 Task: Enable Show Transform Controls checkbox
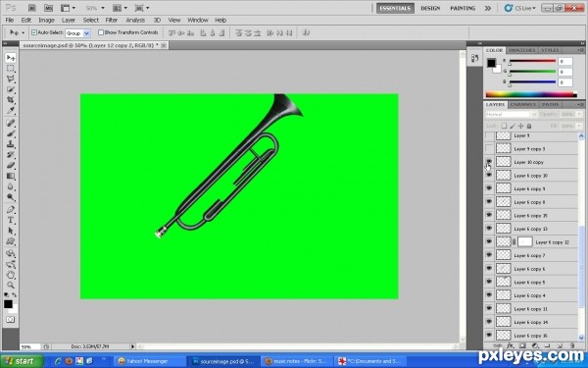101,32
